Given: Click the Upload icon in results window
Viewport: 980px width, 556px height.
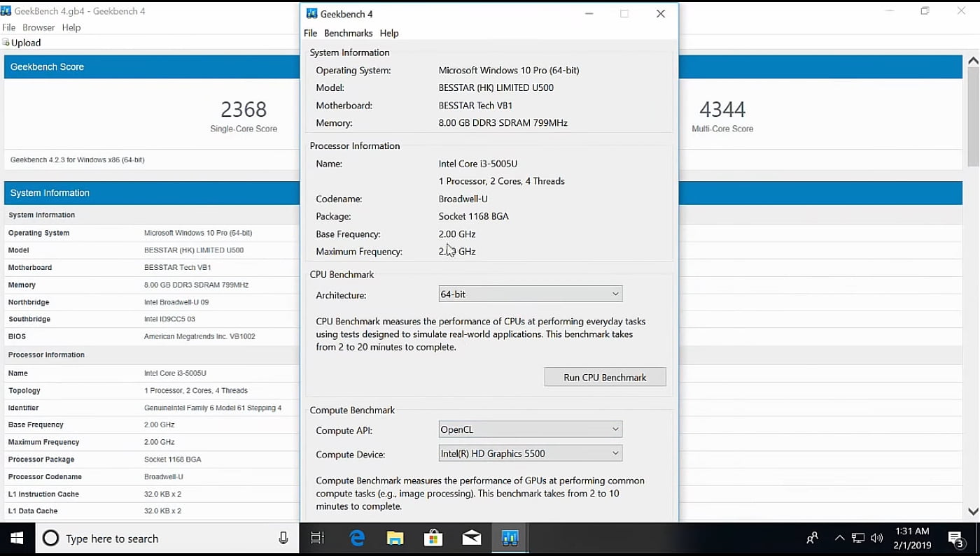Looking at the screenshot, I should (x=6, y=43).
